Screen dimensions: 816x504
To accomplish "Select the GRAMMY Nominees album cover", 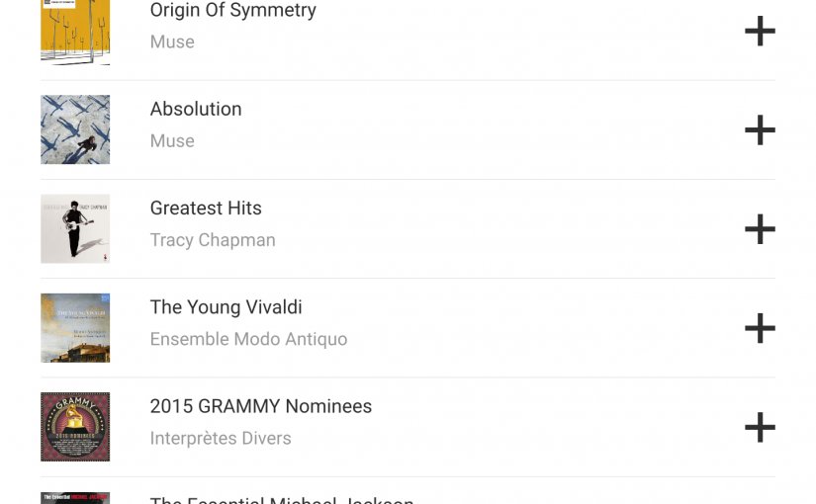I will [75, 427].
